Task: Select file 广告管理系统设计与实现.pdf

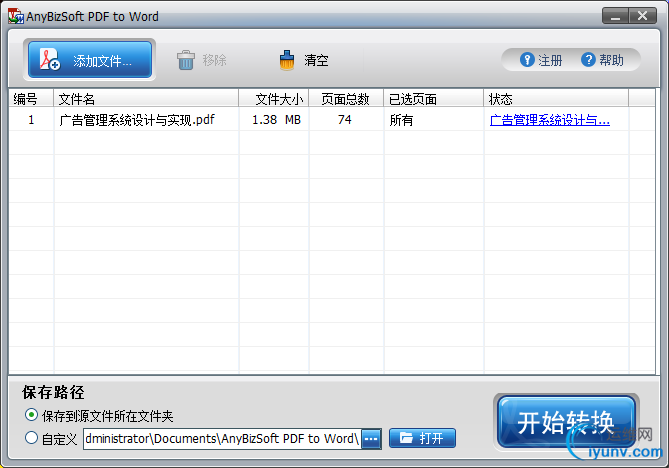Action: [137, 120]
